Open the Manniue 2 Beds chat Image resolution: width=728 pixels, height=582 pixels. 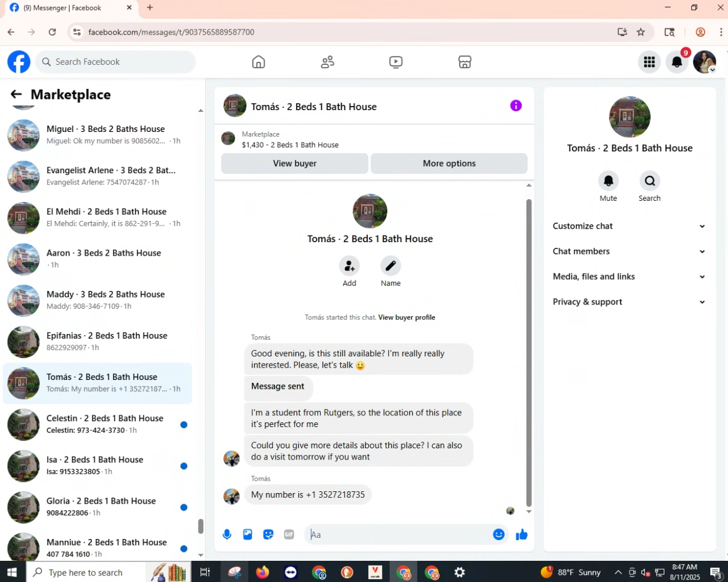[97, 548]
